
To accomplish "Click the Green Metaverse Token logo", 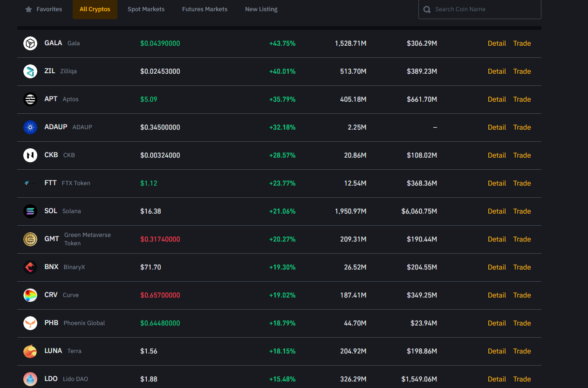I will [x=30, y=239].
